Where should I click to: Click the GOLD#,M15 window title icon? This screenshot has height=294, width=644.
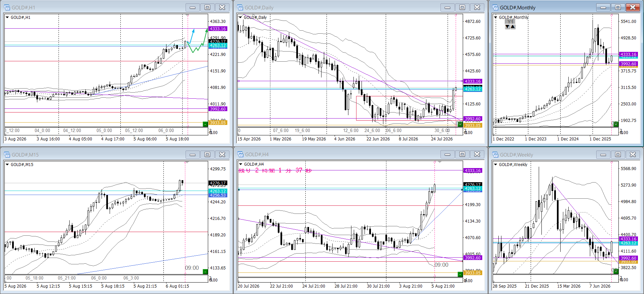point(7,155)
